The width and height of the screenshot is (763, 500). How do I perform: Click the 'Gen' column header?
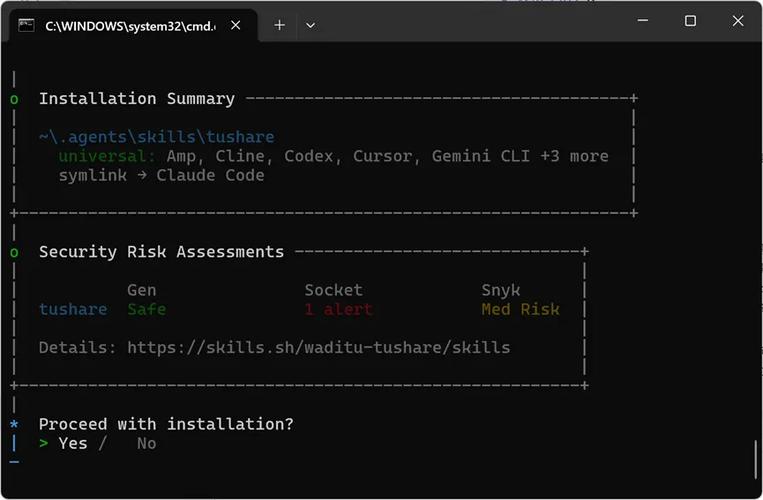142,290
